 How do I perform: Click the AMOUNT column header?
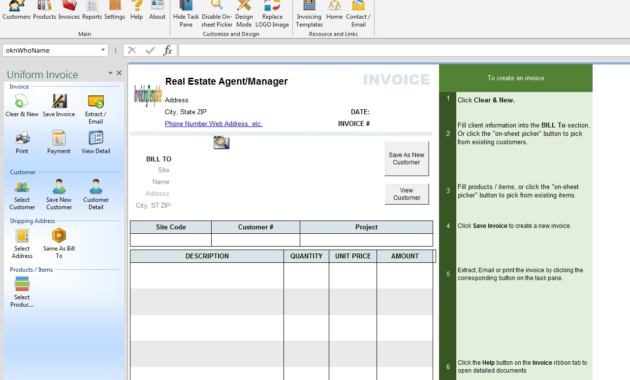pyautogui.click(x=405, y=256)
